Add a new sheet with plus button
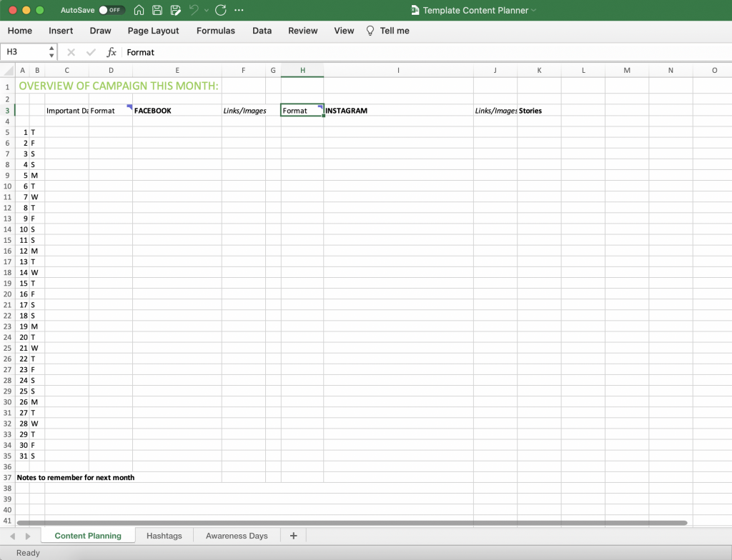Screen dimensions: 732x560 click(293, 536)
